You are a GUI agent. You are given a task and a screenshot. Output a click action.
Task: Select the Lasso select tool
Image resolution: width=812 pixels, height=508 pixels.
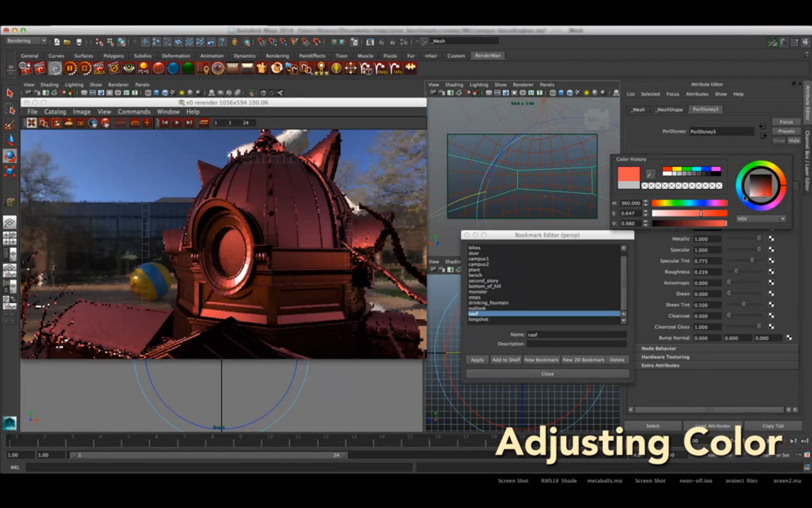coord(10,108)
